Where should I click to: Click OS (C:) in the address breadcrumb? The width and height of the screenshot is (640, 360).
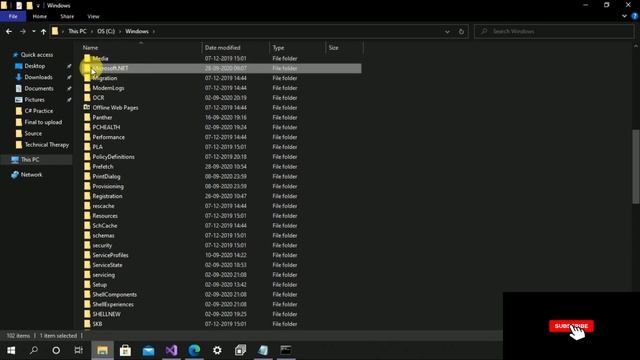[106, 31]
